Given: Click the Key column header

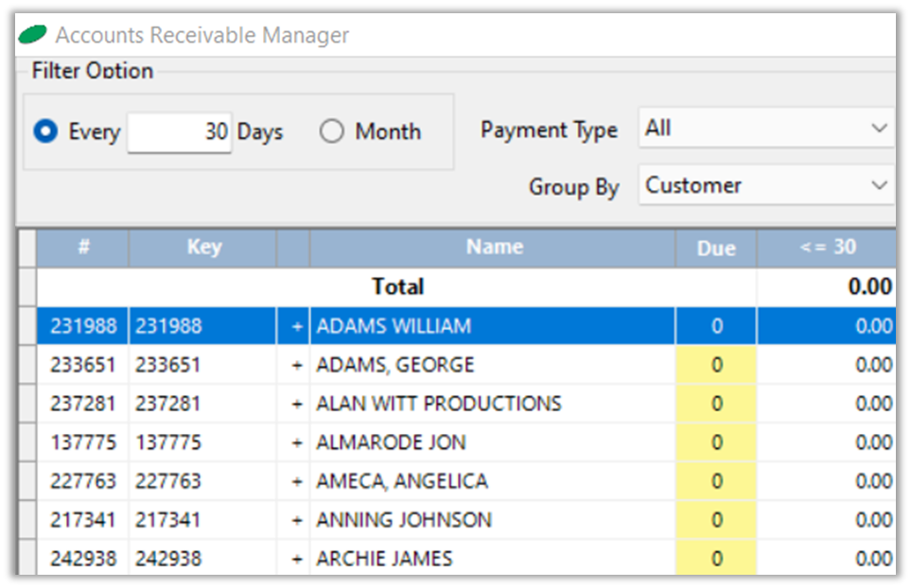Looking at the screenshot, I should pyautogui.click(x=203, y=247).
